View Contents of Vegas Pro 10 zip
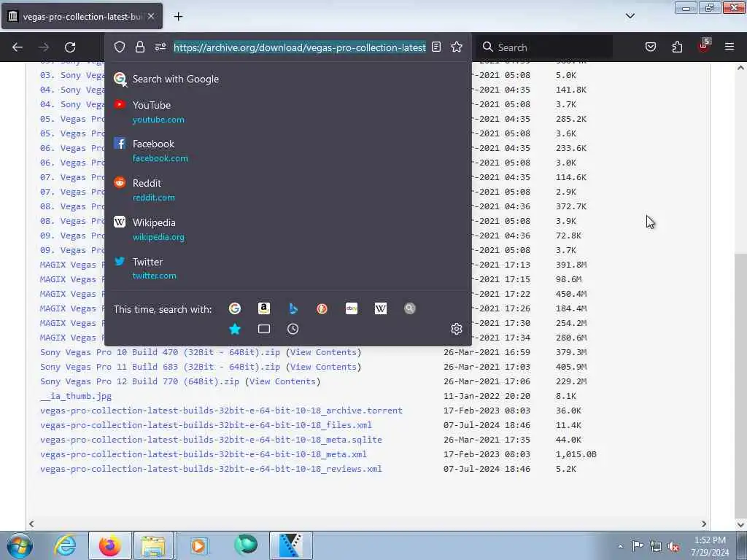The image size is (747, 560). tap(323, 352)
